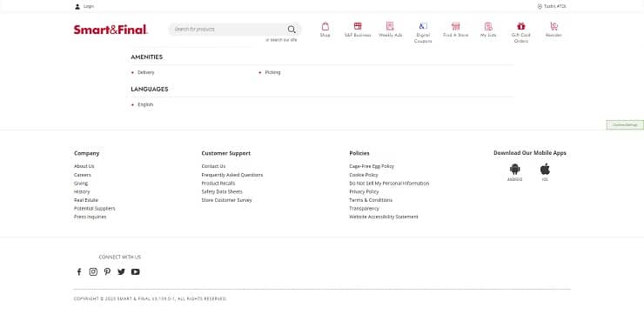
Task: Open the History link
Action: (x=82, y=191)
